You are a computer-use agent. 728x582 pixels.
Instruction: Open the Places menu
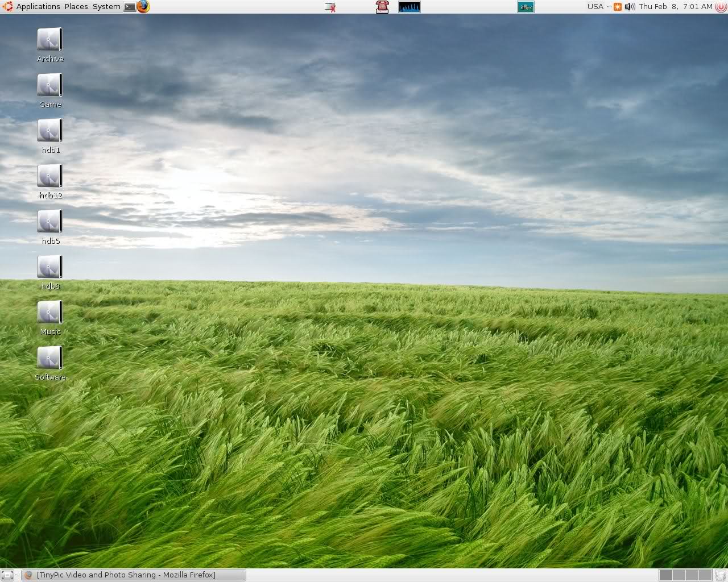tap(76, 7)
